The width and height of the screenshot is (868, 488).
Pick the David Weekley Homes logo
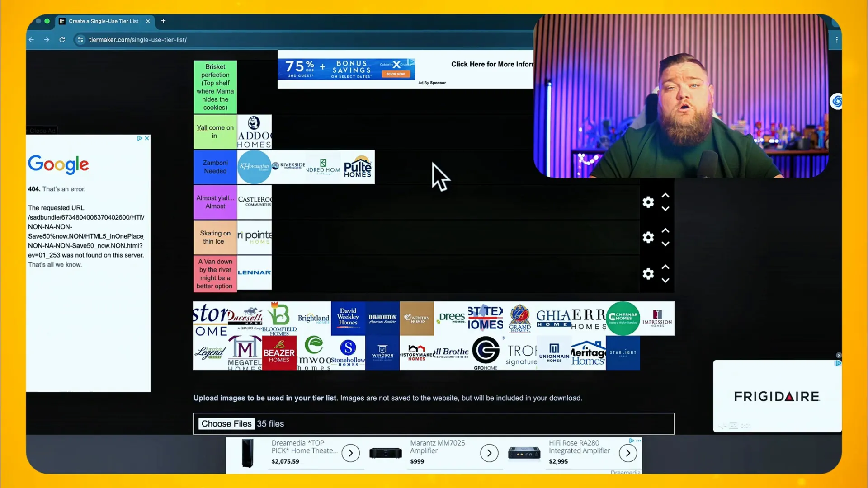(348, 318)
